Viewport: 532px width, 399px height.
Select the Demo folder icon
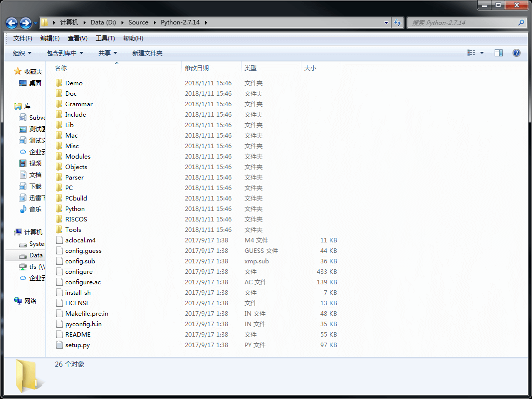pyautogui.click(x=59, y=83)
